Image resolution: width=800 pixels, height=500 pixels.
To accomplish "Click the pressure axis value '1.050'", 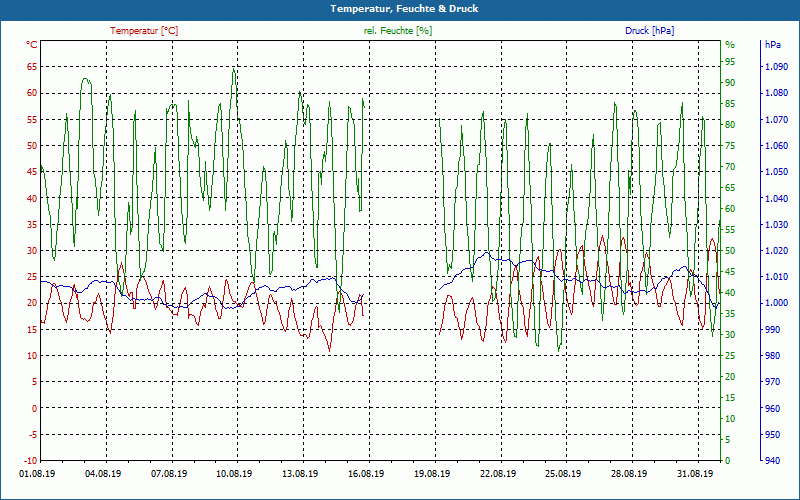I will click(777, 171).
